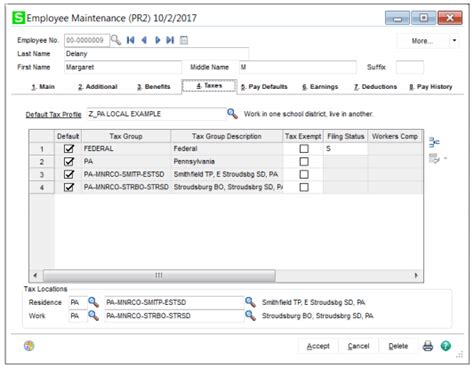Check Tax Exempt for Smithfield TP row
The image size is (474, 368).
[x=304, y=174]
